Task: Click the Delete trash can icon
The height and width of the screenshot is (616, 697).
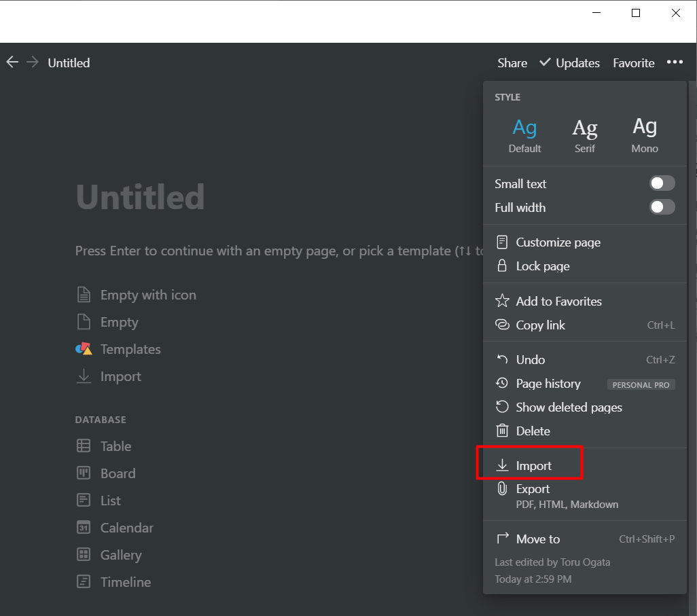Action: click(x=502, y=430)
